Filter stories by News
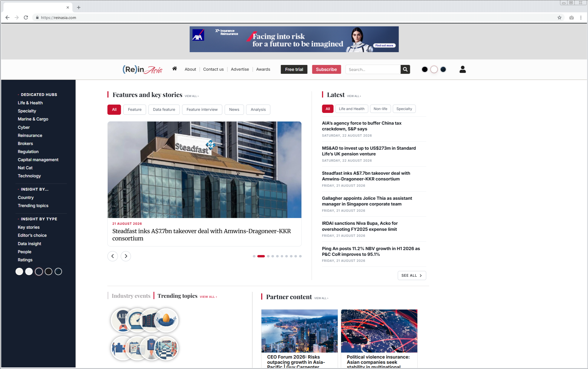 (234, 110)
